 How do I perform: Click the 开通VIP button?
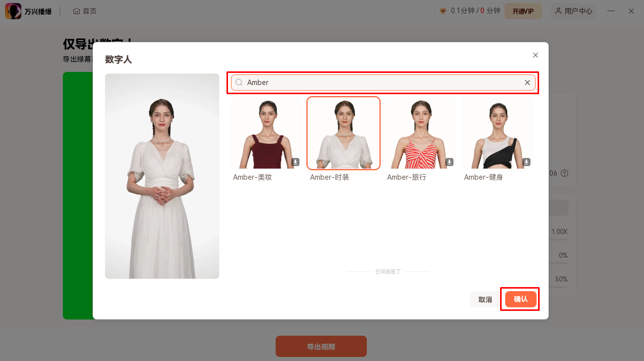(x=523, y=11)
